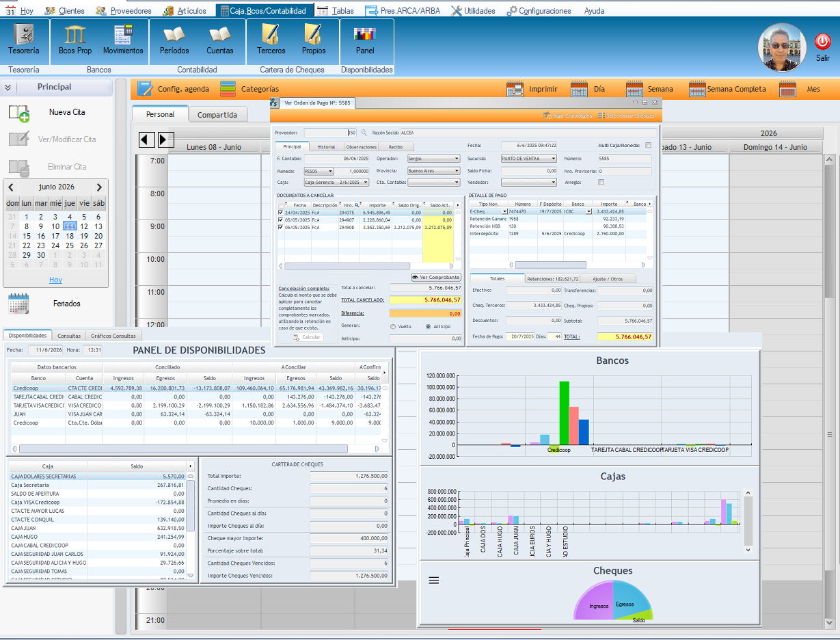Viewport: 840px width, 640px height.
Task: Click the Nueva Cita icon
Action: [18, 113]
